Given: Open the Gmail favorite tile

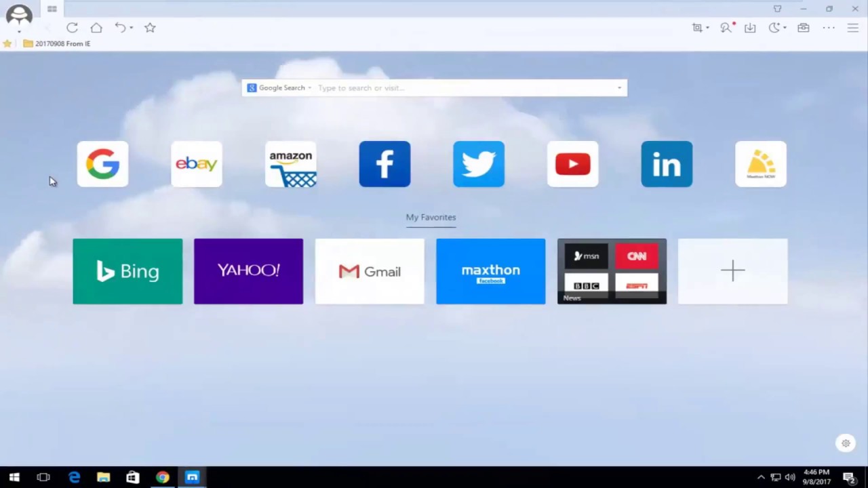Looking at the screenshot, I should click(370, 271).
